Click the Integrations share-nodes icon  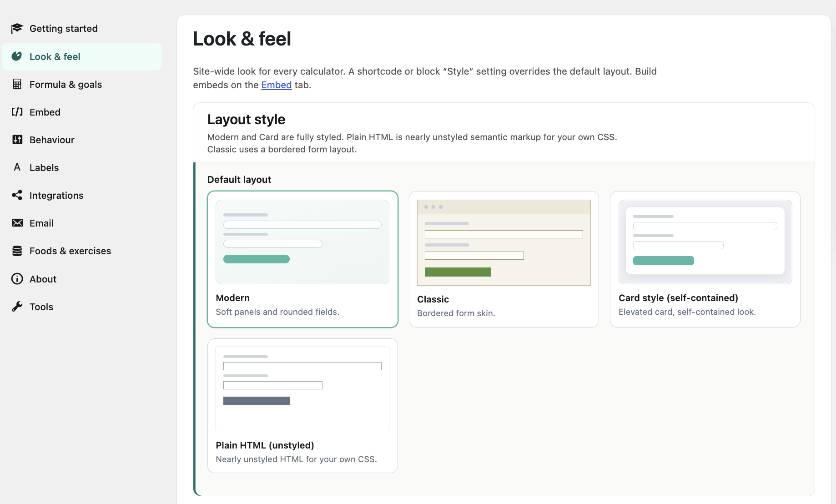coord(17,195)
